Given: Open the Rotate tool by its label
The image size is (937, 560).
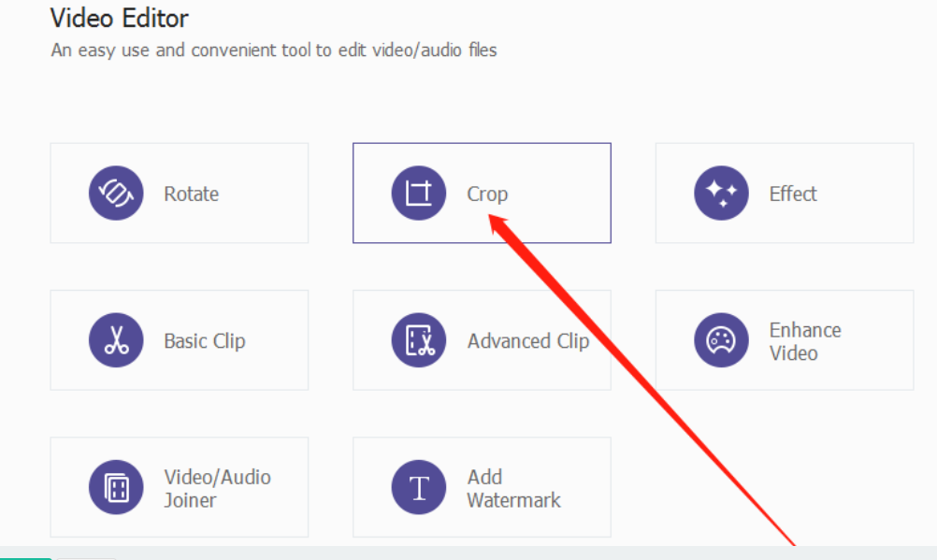Looking at the screenshot, I should pyautogui.click(x=191, y=194).
